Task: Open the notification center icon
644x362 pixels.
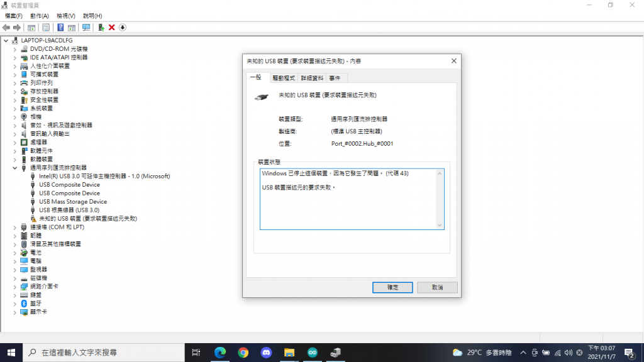Action: 629,353
